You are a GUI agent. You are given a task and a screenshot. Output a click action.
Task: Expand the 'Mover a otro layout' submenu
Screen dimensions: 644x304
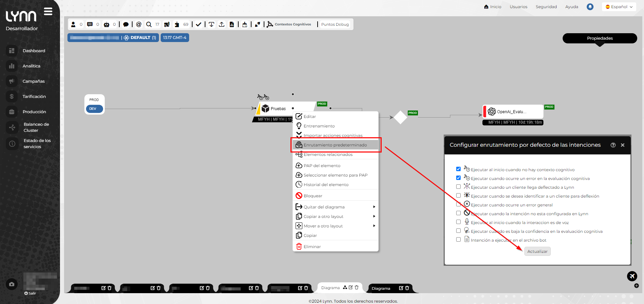(374, 226)
